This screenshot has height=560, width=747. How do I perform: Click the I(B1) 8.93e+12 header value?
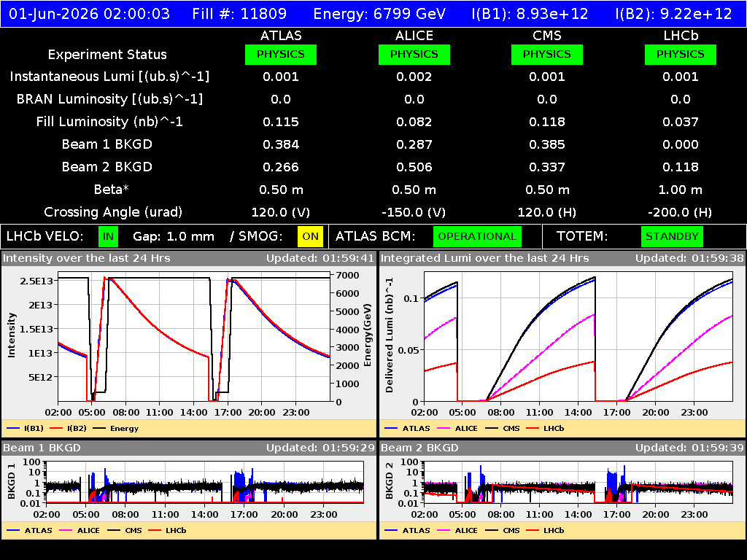[x=530, y=14]
